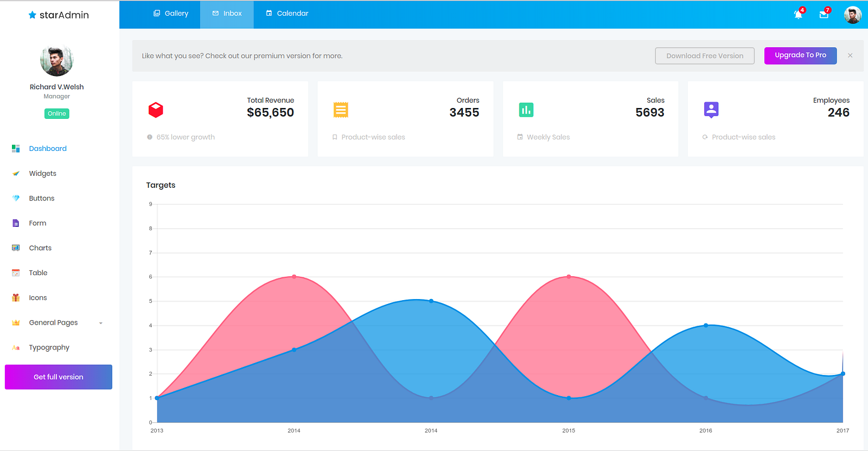Dismiss the premium version banner
868x451 pixels.
click(x=850, y=55)
